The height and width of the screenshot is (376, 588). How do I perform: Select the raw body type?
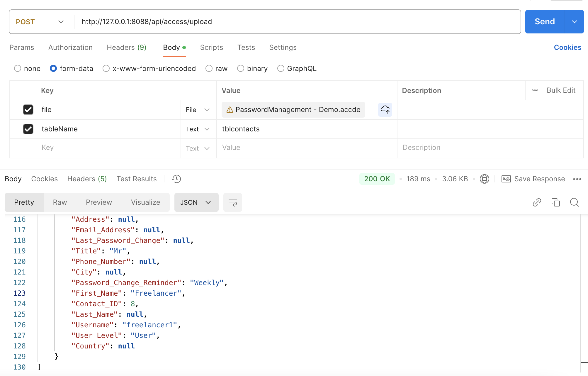(209, 69)
